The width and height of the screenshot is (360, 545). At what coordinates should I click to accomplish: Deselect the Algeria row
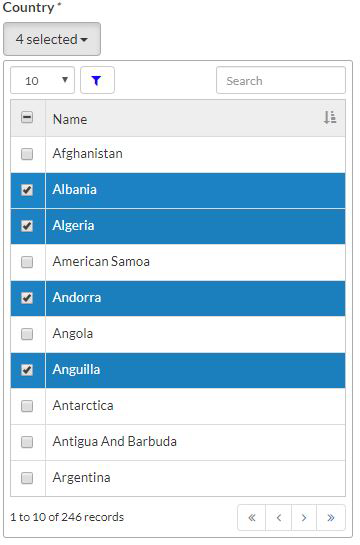click(x=178, y=226)
